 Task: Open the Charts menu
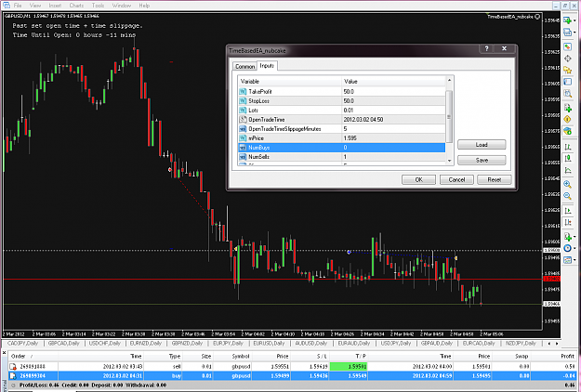76,6
